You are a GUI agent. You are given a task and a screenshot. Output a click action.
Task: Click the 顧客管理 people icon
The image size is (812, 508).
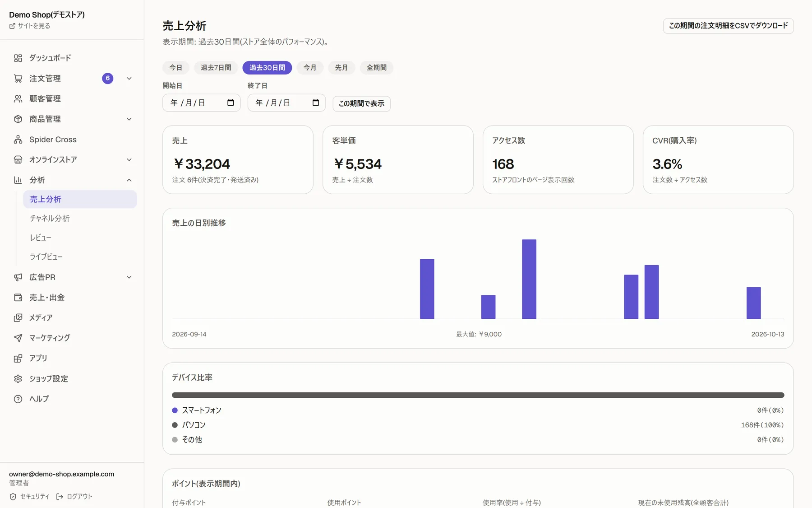point(18,99)
